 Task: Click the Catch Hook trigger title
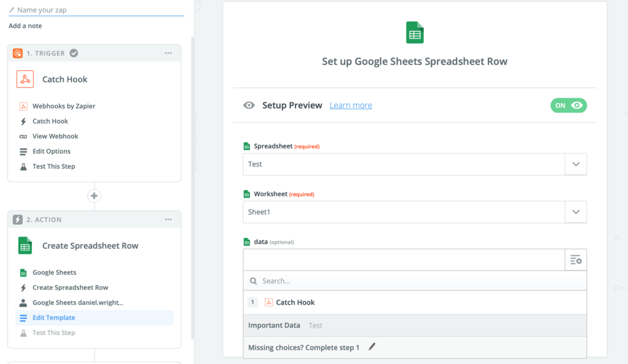(65, 79)
